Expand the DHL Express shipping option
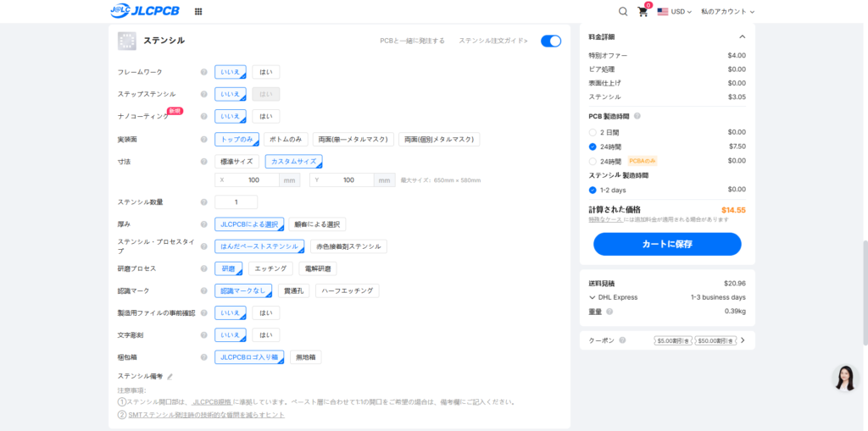 593,297
